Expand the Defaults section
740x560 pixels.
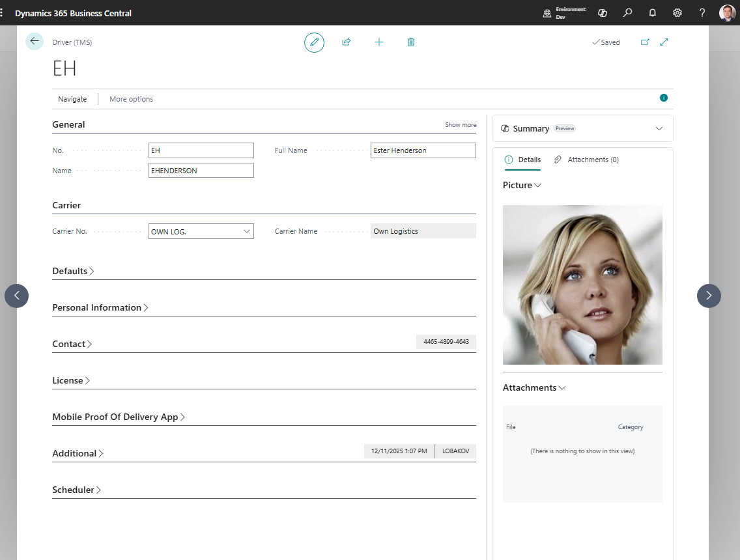[x=73, y=271]
